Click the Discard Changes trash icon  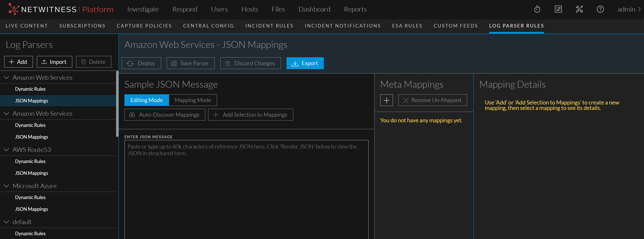point(228,63)
